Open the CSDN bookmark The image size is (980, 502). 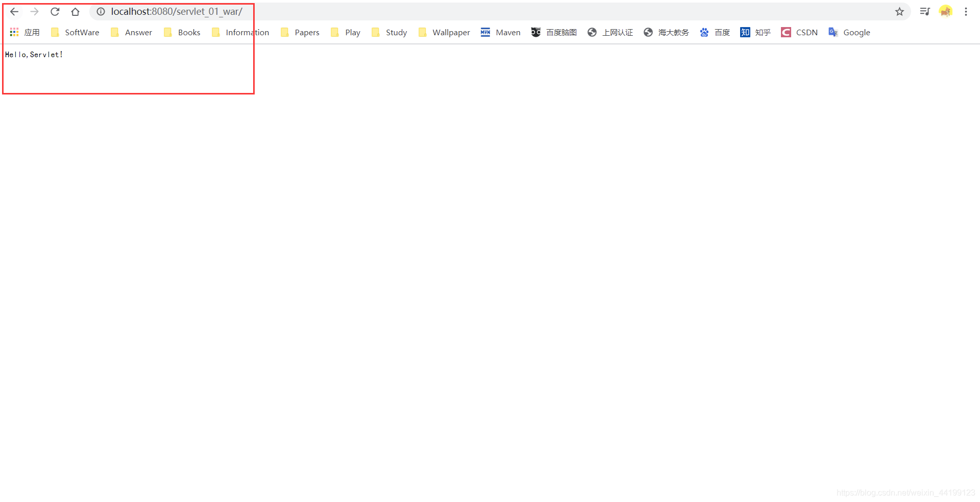point(799,32)
